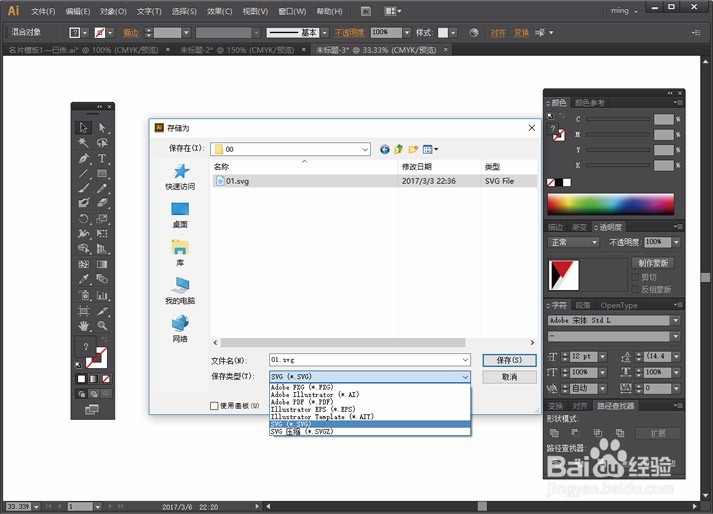Select the Hand tool
The width and height of the screenshot is (713, 514).
[83, 326]
